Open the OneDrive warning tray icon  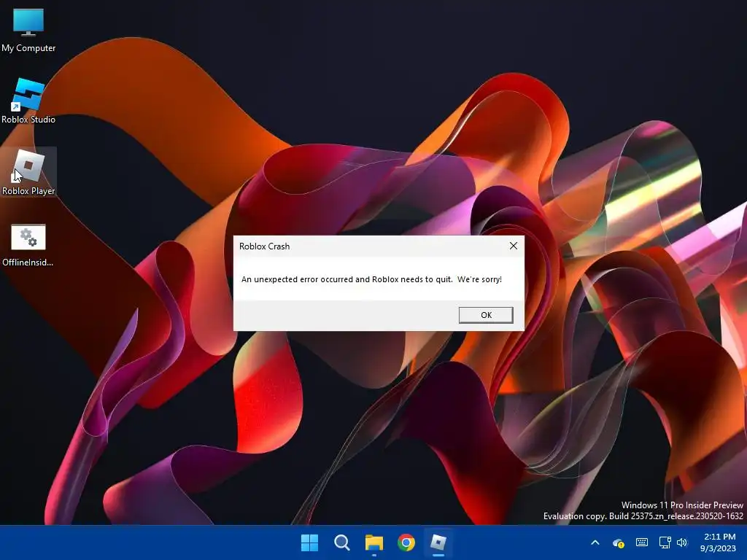pyautogui.click(x=619, y=542)
